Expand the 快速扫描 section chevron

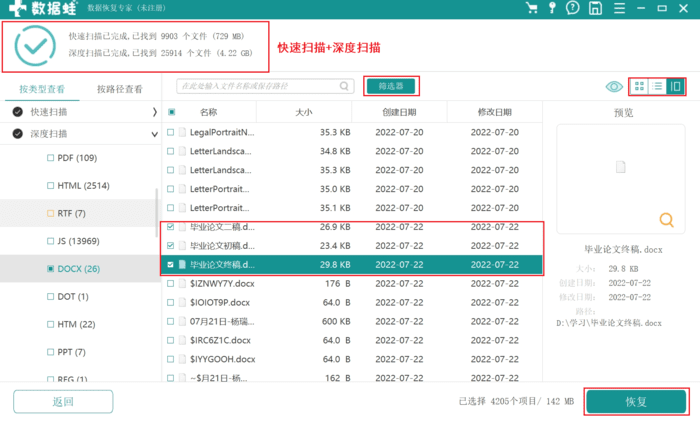154,112
